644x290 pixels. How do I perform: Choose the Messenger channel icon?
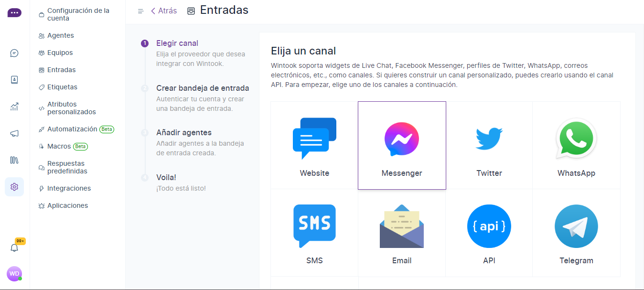[x=402, y=145]
